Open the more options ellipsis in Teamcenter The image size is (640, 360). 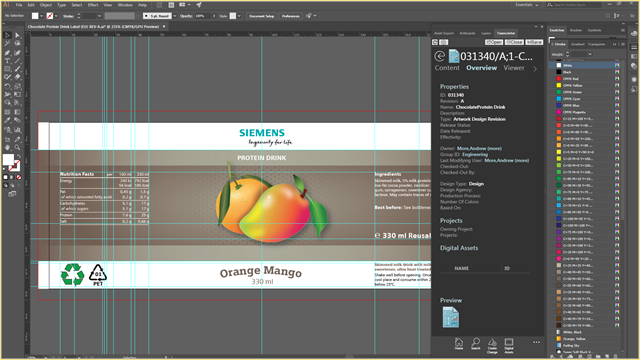[x=536, y=342]
